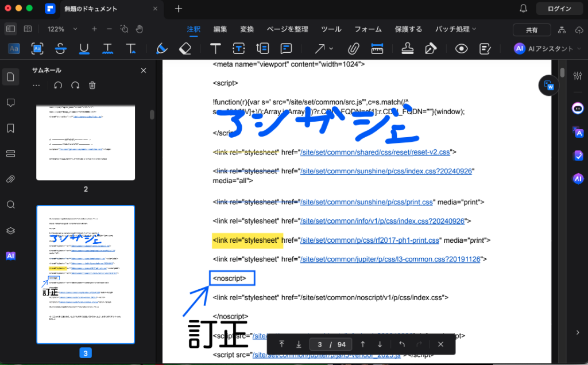
Task: Open the layers panel in sidebar
Action: [10, 231]
